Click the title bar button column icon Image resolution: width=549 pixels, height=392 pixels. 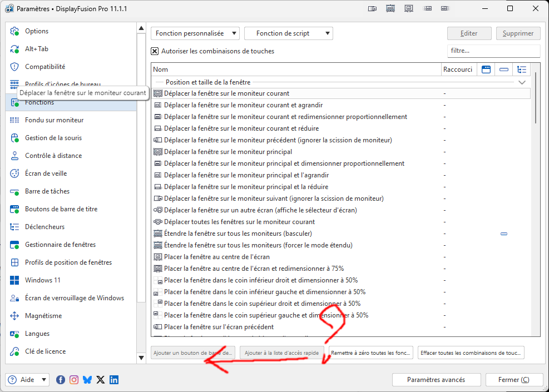(x=486, y=70)
